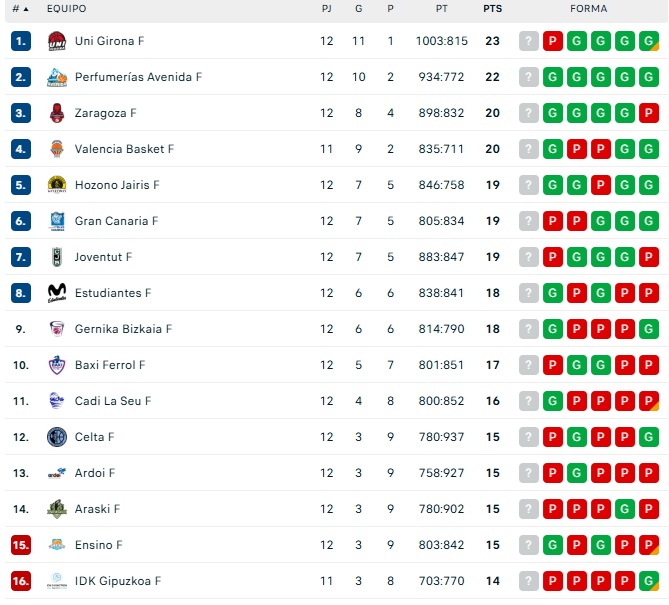Image resolution: width=669 pixels, height=605 pixels.
Task: Click the Valencia Basket F logo
Action: (57, 149)
